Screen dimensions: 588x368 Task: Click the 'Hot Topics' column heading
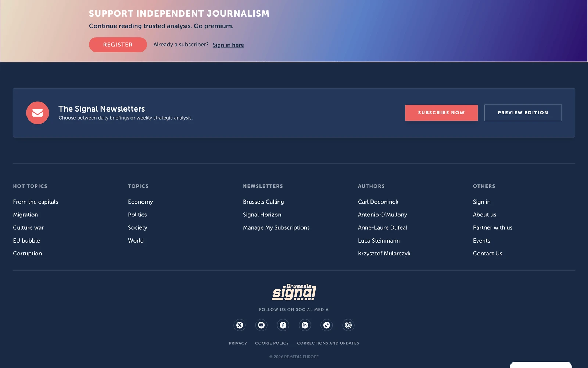[30, 186]
